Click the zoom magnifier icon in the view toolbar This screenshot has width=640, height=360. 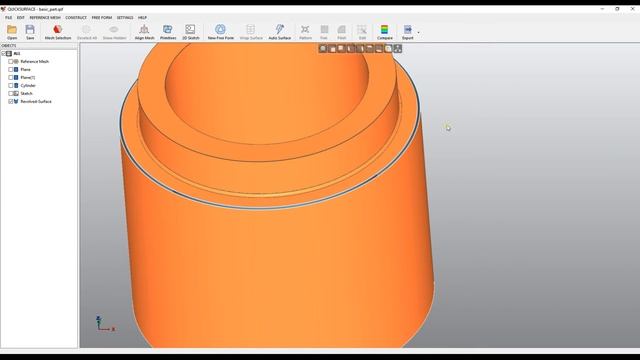[323, 49]
